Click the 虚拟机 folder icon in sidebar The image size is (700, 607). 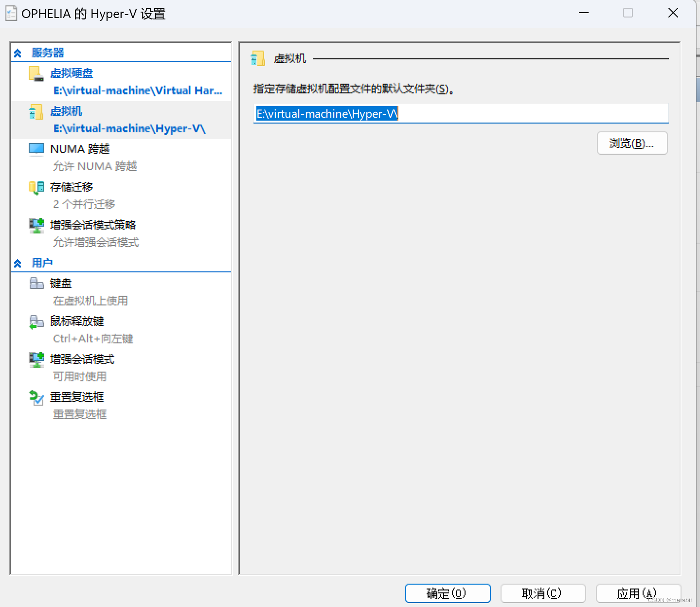36,111
